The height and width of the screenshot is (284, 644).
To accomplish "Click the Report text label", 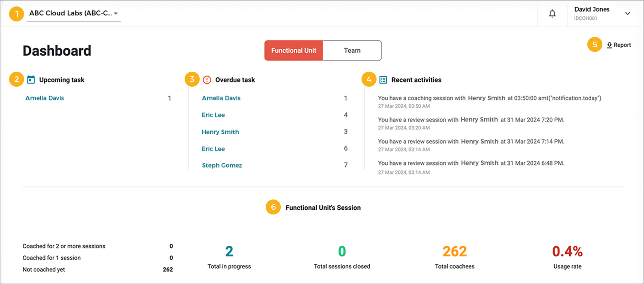I will point(622,45).
